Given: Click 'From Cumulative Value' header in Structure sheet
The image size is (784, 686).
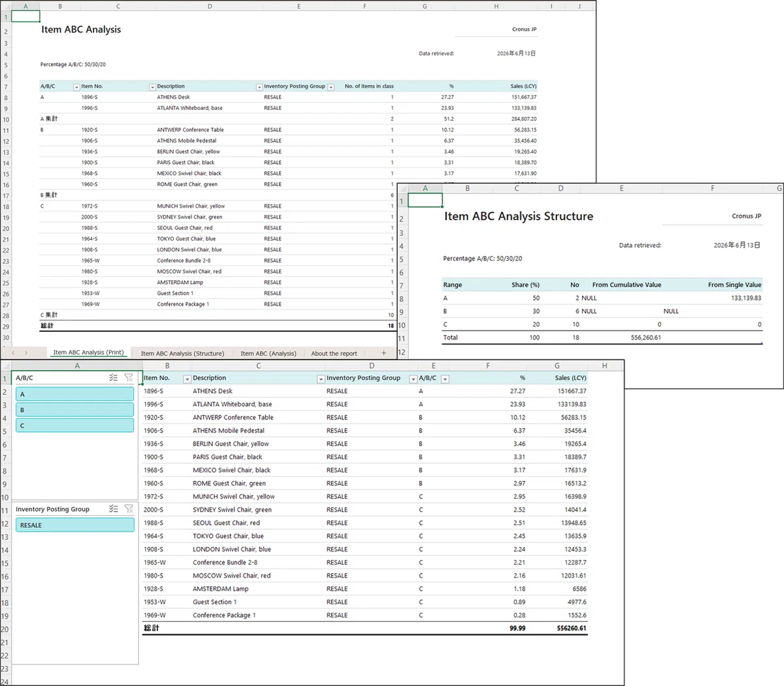Looking at the screenshot, I should point(627,285).
